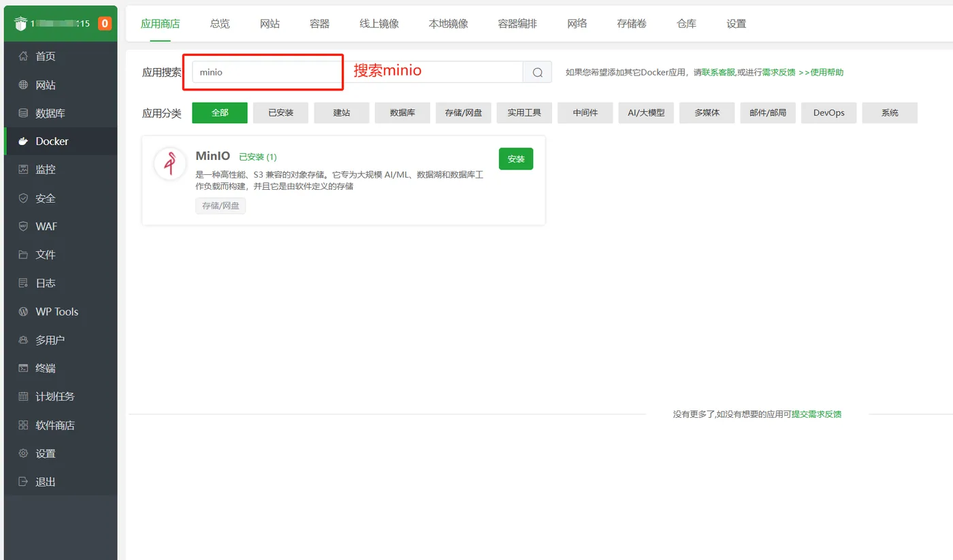953x560 pixels.
Task: Open the 网络 tab
Action: (x=577, y=24)
